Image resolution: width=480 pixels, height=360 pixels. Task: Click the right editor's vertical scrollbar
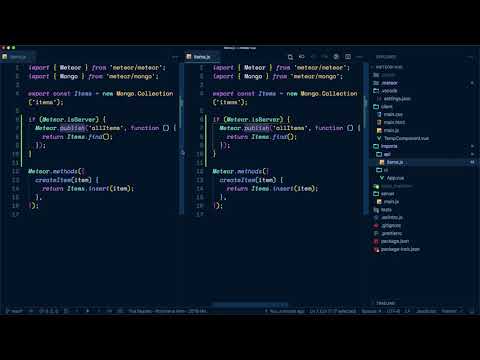(366, 138)
